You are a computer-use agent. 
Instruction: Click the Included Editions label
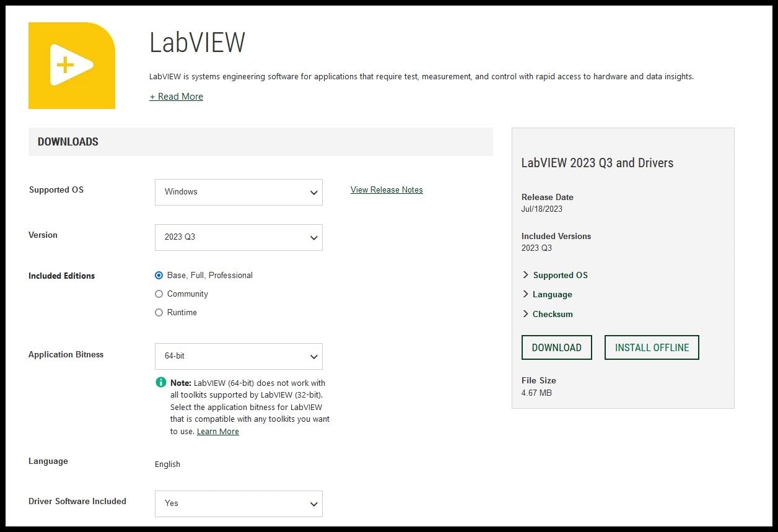[61, 276]
